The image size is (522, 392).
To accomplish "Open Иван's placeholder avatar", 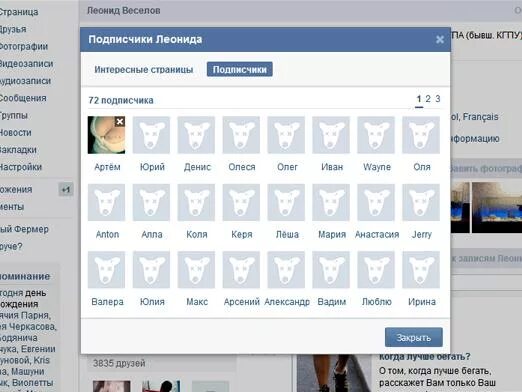I will coord(331,135).
